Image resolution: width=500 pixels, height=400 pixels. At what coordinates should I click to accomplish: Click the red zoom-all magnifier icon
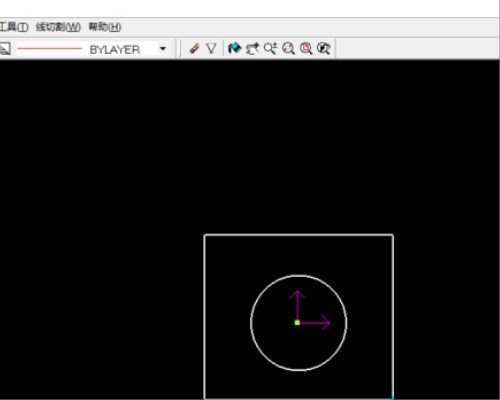click(306, 49)
